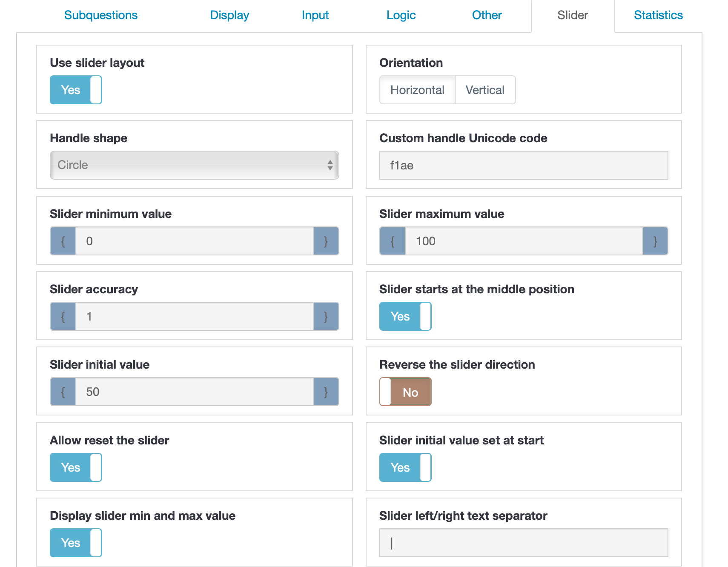Click closing brace icon on Slider accuracy

pyautogui.click(x=326, y=317)
